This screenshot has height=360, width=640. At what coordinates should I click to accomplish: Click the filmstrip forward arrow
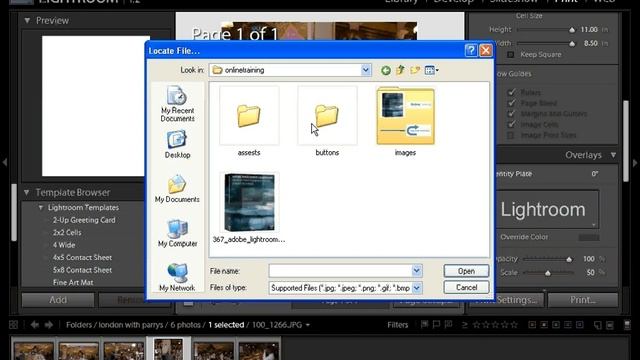(x=49, y=325)
